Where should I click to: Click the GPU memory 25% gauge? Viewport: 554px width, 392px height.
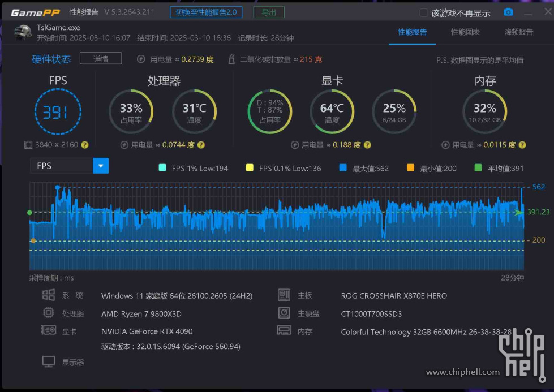point(394,111)
